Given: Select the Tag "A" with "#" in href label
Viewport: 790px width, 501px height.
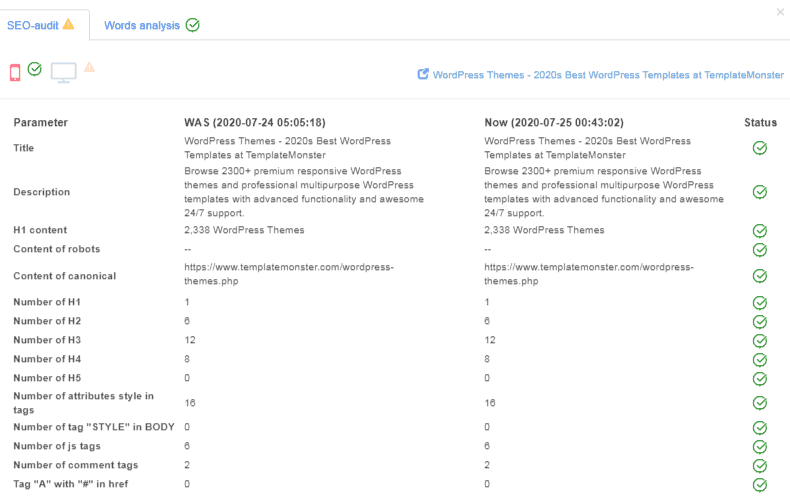Looking at the screenshot, I should 71,484.
